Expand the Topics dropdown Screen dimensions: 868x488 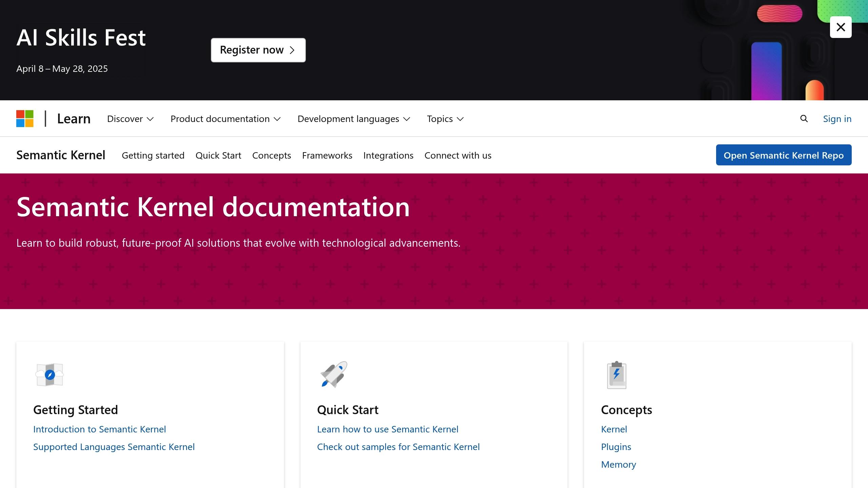pyautogui.click(x=445, y=119)
